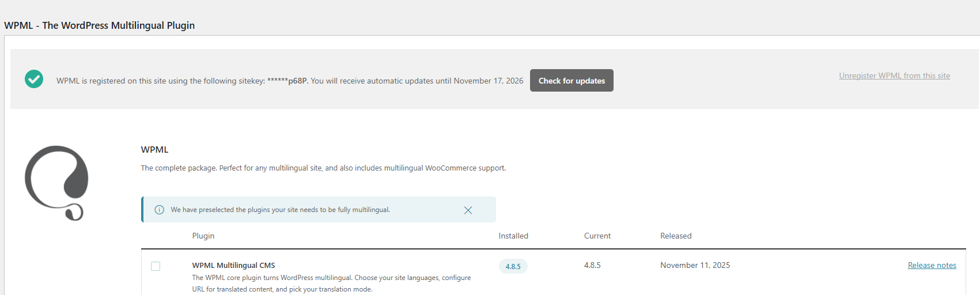980x295 pixels.
Task: Click the WPML section heading
Action: tap(154, 149)
